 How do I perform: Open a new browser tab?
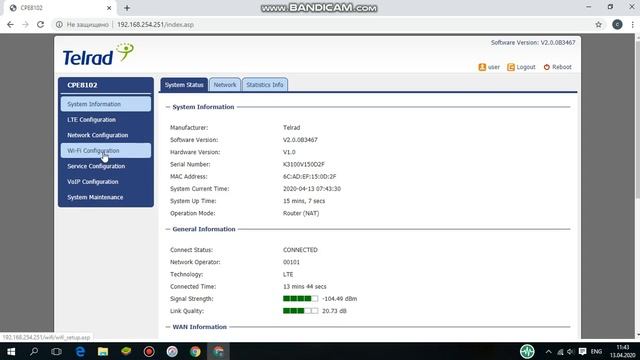pos(127,8)
